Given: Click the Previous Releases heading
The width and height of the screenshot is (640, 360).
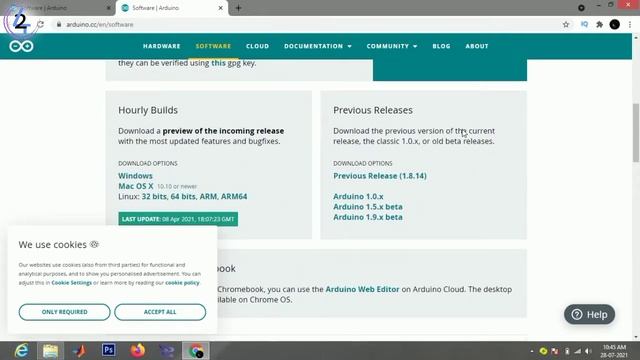Looking at the screenshot, I should pyautogui.click(x=373, y=110).
